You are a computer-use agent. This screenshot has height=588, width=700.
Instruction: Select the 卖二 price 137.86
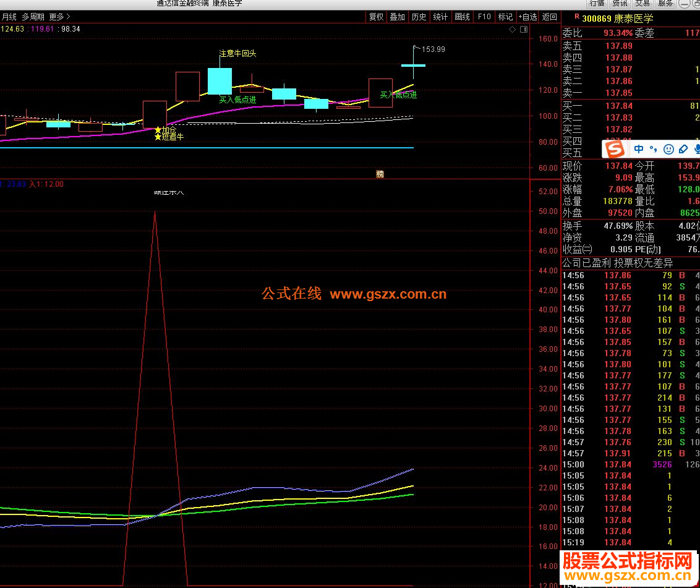(619, 81)
